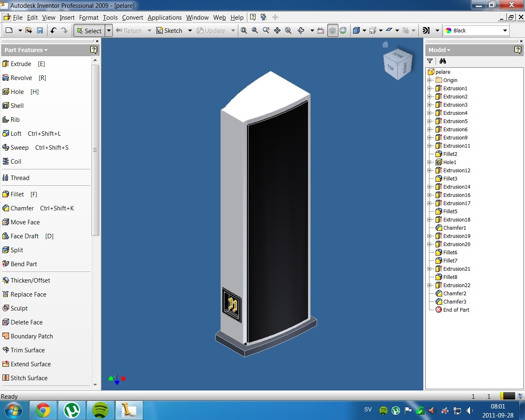Viewport: 525px width, 420px height.
Task: Click the ViewCube home icon
Action: click(385, 44)
